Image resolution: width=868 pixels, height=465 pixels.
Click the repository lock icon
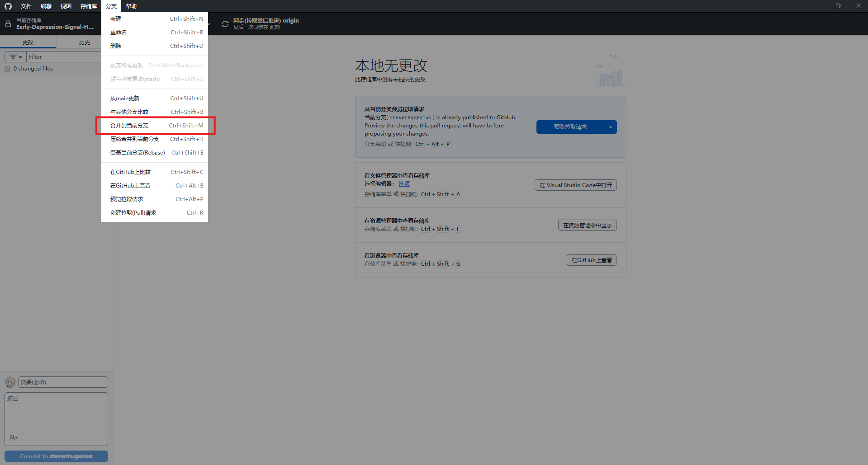[8, 24]
